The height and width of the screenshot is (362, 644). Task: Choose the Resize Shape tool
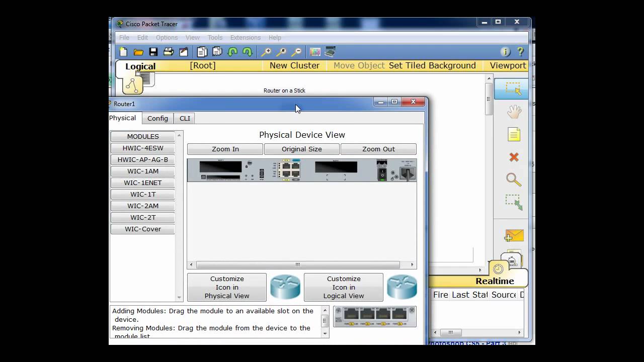[514, 202]
